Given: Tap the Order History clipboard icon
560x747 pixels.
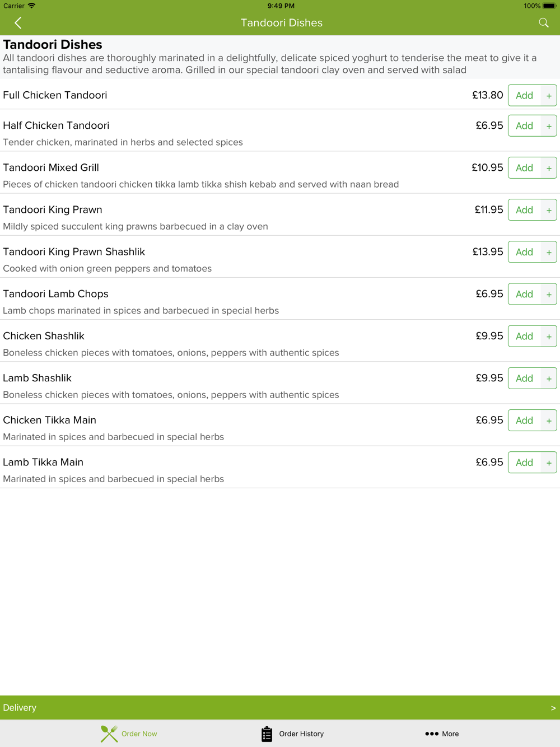Looking at the screenshot, I should (x=267, y=734).
